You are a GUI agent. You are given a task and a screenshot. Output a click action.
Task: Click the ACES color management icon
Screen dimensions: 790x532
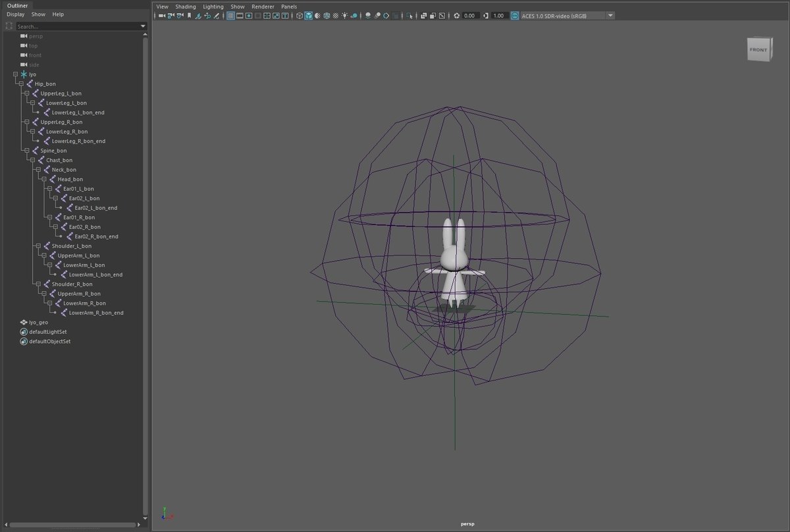pos(515,16)
